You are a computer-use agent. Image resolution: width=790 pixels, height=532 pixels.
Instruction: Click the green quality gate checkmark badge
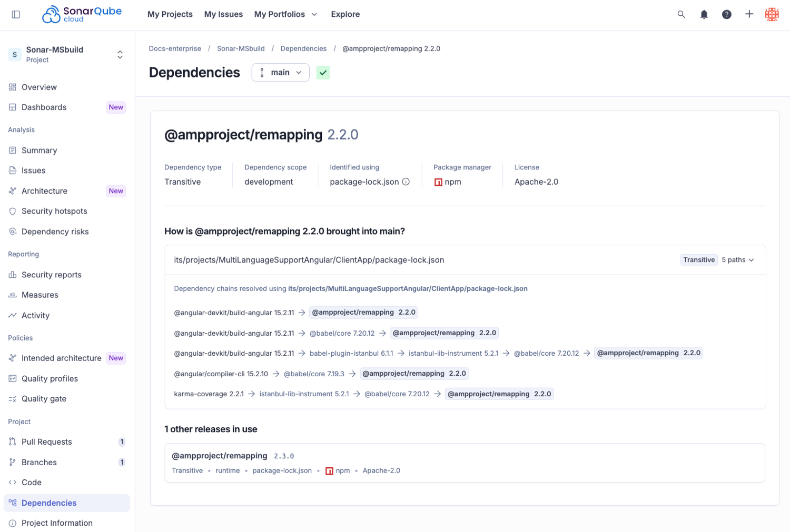point(323,73)
